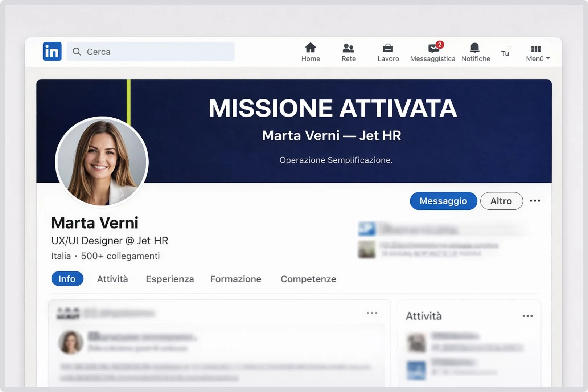Click the Marta Verni — Jet HR banner text
The height and width of the screenshot is (392, 588).
pyautogui.click(x=332, y=135)
